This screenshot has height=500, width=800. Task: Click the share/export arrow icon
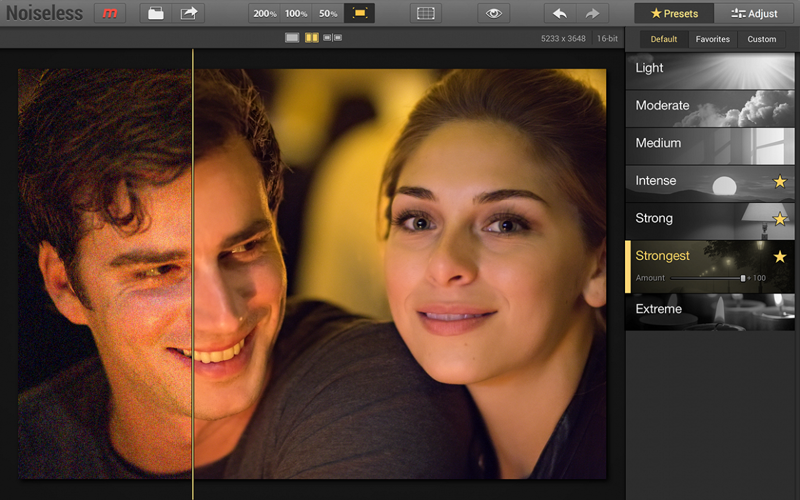(188, 13)
